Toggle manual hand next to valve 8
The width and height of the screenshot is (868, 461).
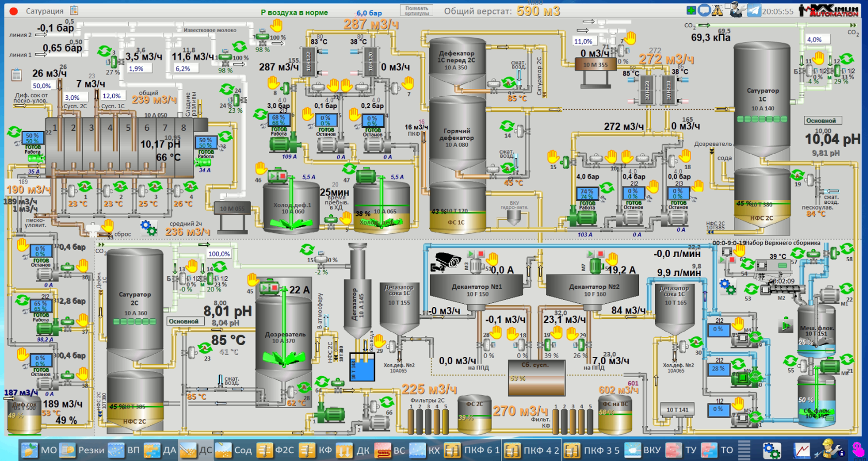tap(273, 83)
